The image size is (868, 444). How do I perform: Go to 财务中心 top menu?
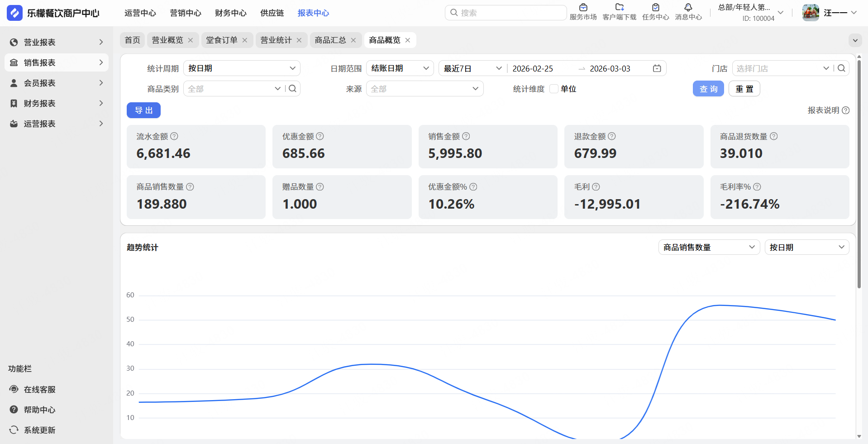coord(231,13)
